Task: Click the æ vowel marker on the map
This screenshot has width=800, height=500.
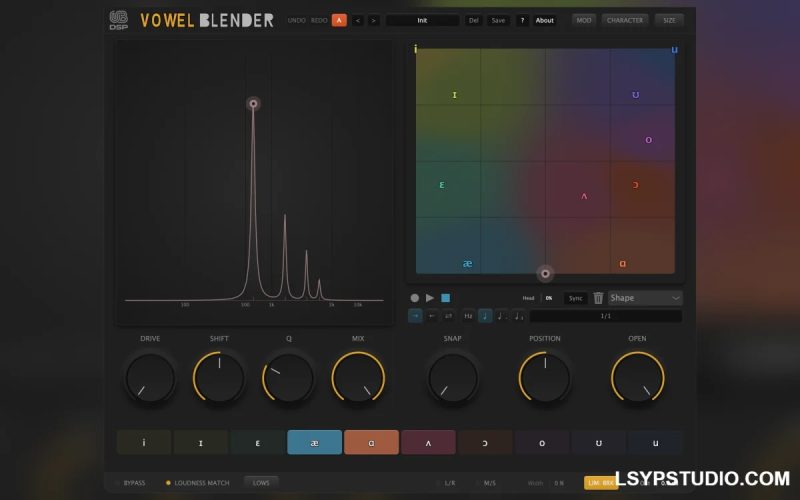Action: [467, 263]
